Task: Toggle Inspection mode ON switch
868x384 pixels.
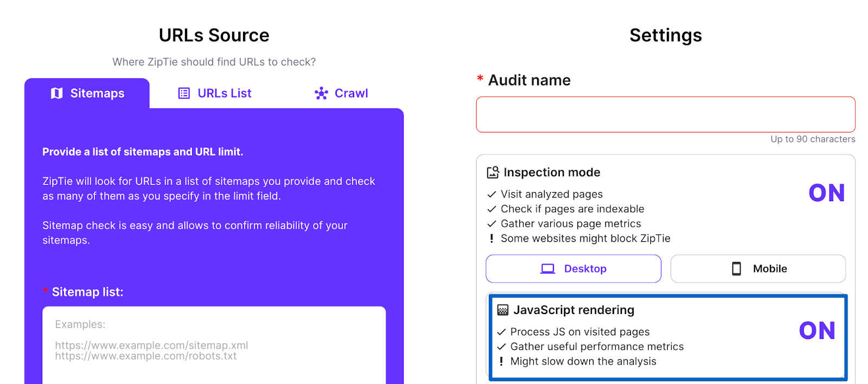Action: pos(827,193)
